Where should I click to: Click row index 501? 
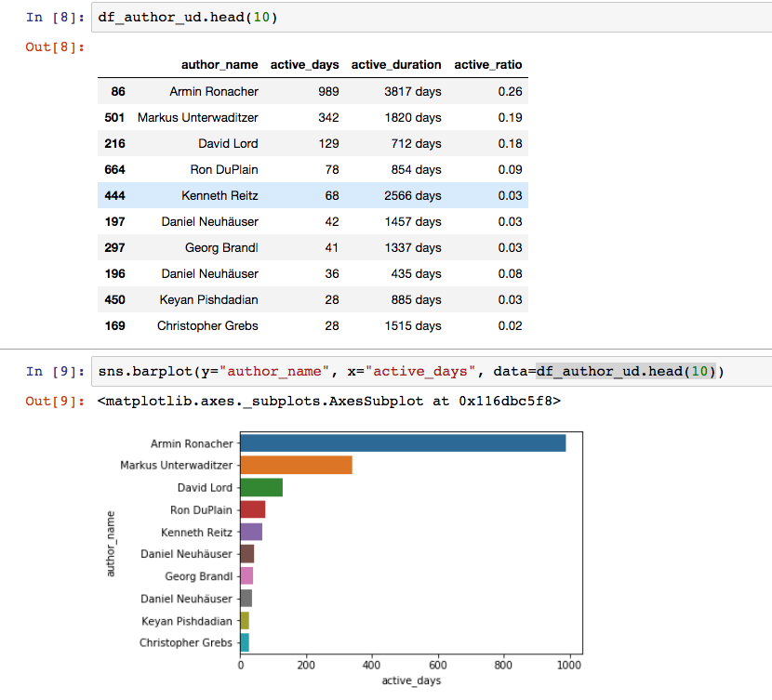click(x=114, y=117)
